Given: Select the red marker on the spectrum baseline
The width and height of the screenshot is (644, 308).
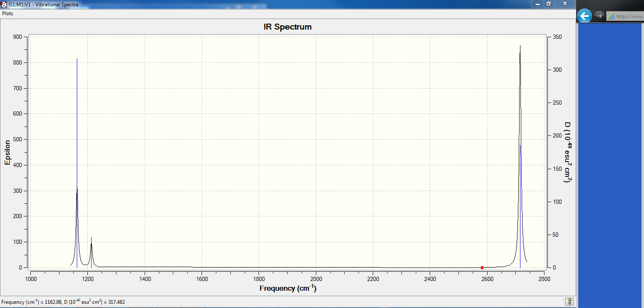Looking at the screenshot, I should click(482, 267).
